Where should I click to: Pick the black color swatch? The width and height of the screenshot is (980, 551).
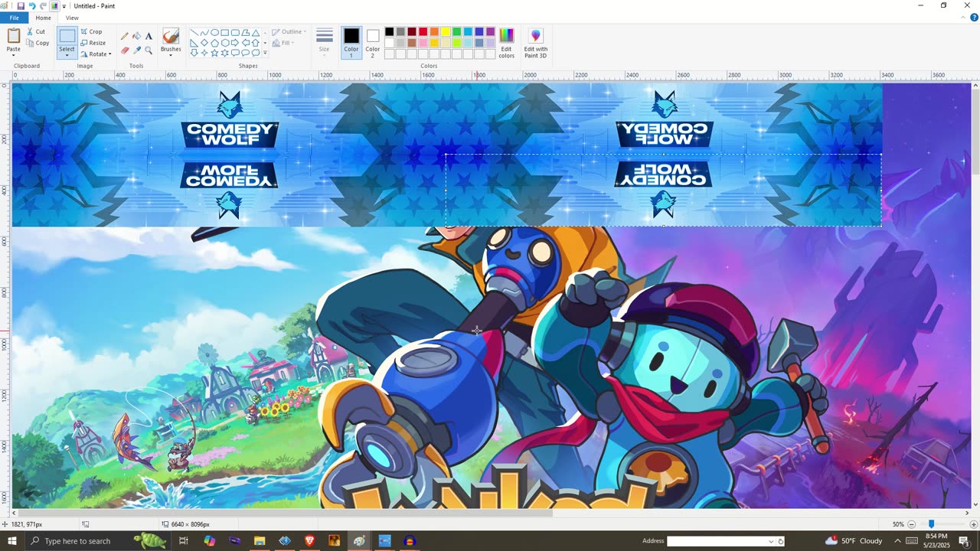[389, 32]
